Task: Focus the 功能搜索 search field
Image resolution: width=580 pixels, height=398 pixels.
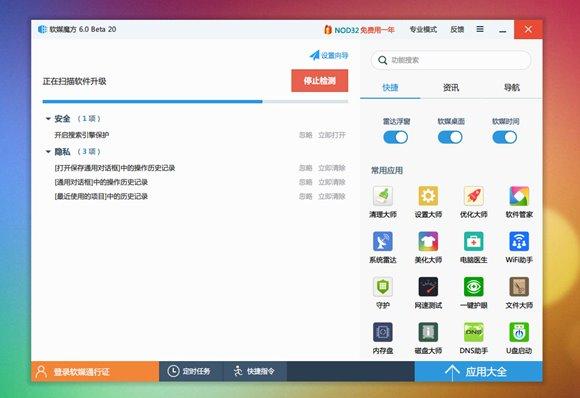Action: (451, 60)
